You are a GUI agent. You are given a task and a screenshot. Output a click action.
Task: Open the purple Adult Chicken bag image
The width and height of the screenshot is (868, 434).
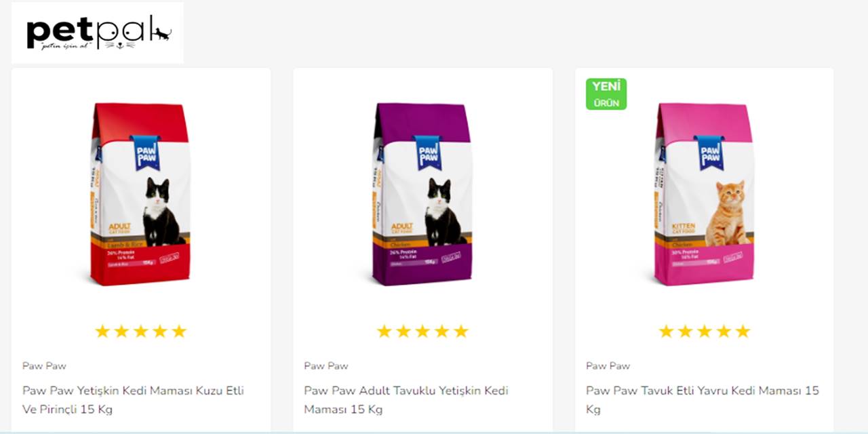tap(422, 194)
